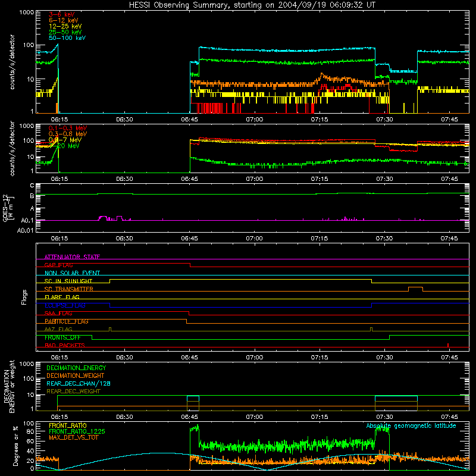Select the SC_IN_SUNLIGHT flag label

[x=68, y=281]
